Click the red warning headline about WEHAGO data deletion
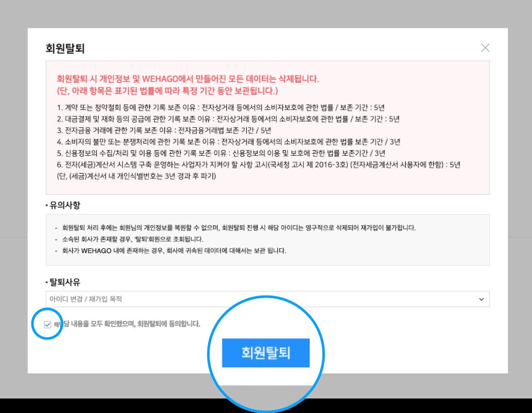The image size is (532, 413). [188, 79]
